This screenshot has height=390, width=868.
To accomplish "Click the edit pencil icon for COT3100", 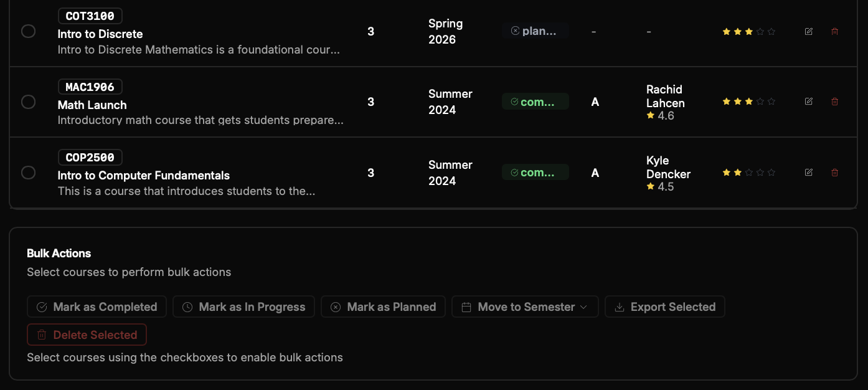I will pyautogui.click(x=808, y=31).
